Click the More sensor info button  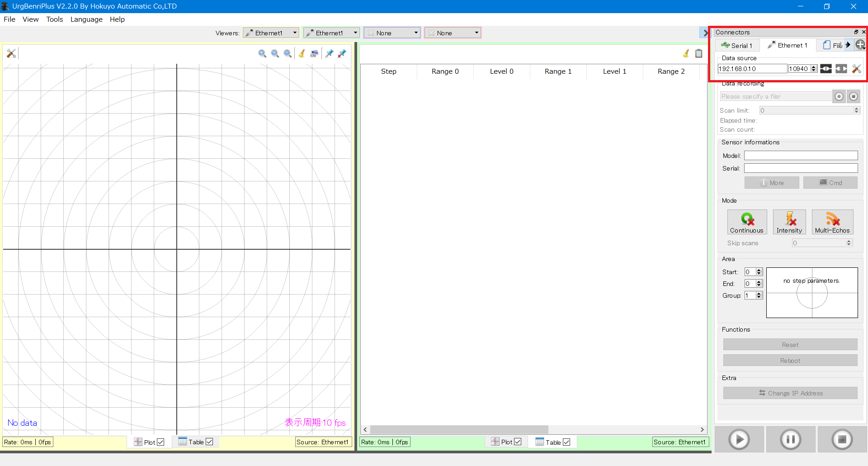(772, 183)
